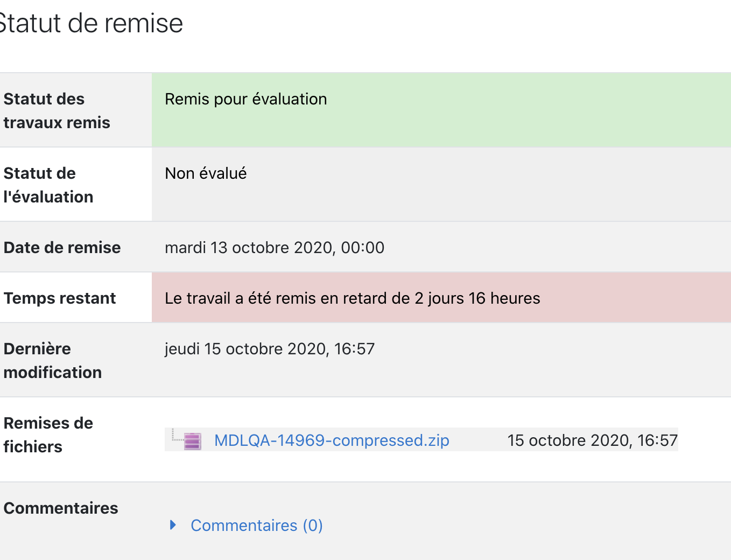This screenshot has height=560, width=731.
Task: Select the Statut de l'évaluation label
Action: (x=48, y=185)
